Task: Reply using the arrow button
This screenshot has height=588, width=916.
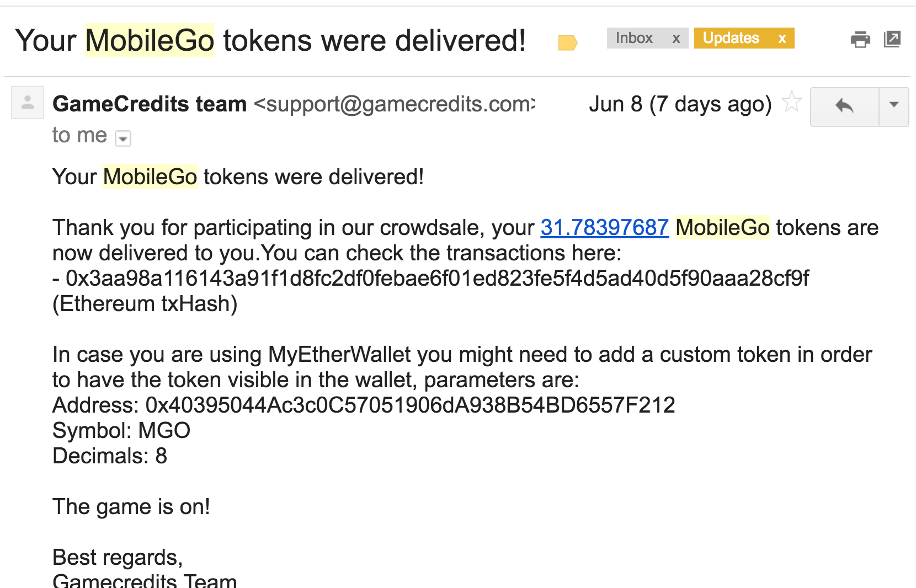Action: click(x=844, y=106)
